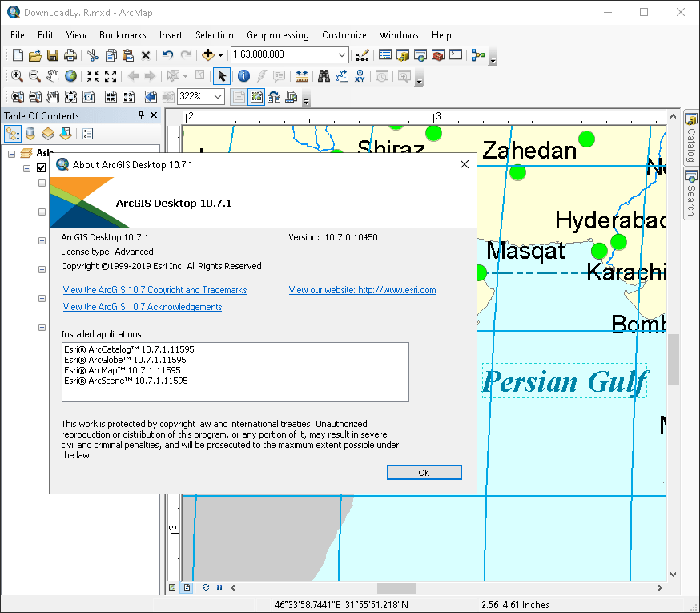Open the Geoprocessing menu
700x613 pixels.
[x=278, y=34]
